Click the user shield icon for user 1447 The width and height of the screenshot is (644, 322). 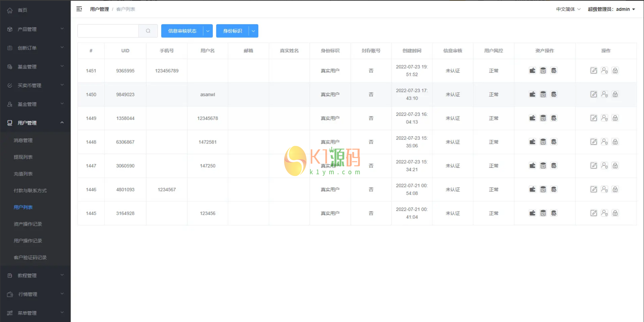[605, 166]
